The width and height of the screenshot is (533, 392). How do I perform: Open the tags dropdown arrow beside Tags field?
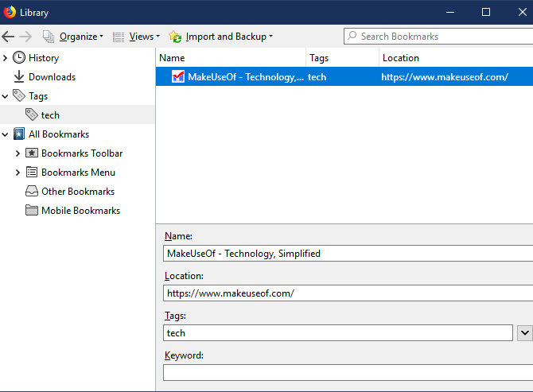point(525,333)
